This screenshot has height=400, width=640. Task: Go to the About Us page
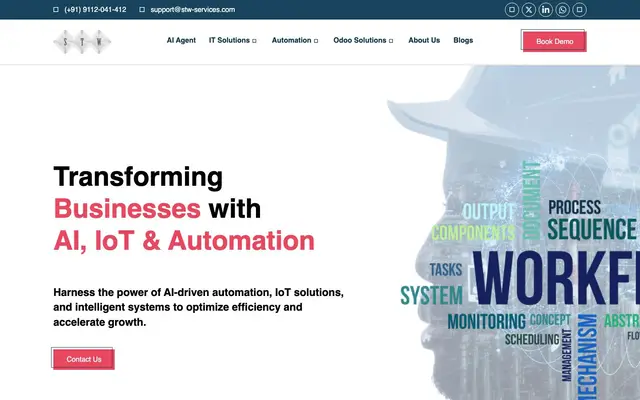[x=424, y=40]
